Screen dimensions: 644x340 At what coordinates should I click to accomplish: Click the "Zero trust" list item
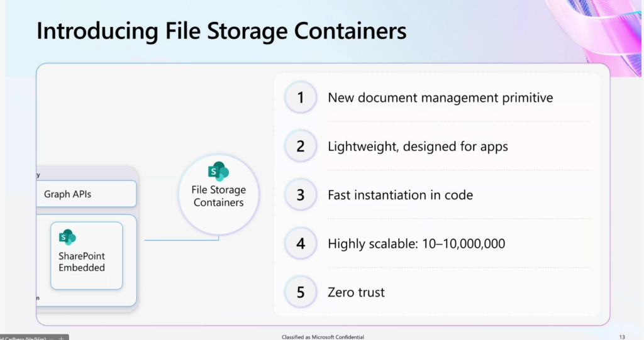tap(356, 292)
